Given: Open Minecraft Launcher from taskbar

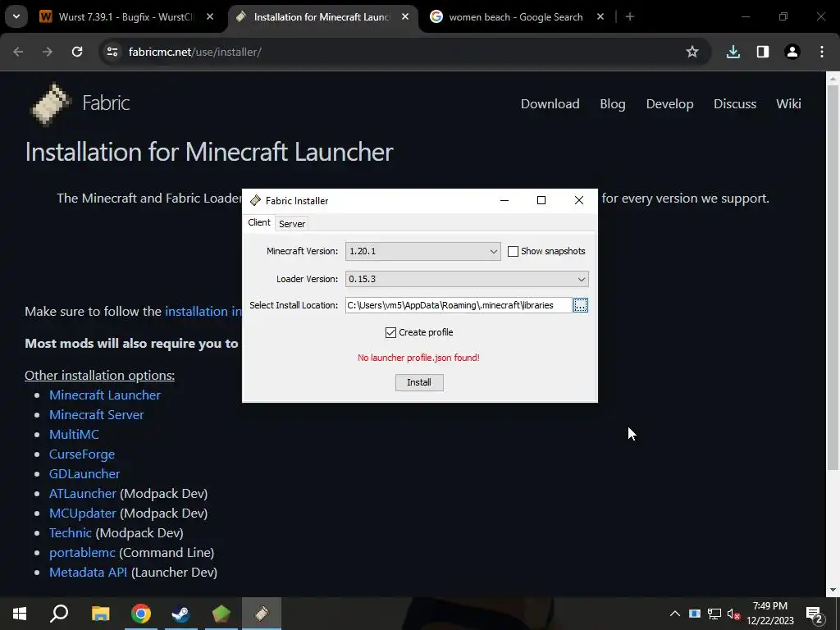Looking at the screenshot, I should 221,614.
